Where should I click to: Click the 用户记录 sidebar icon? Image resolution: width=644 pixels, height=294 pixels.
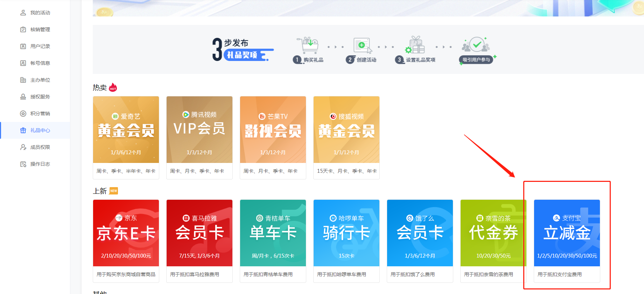click(x=23, y=46)
